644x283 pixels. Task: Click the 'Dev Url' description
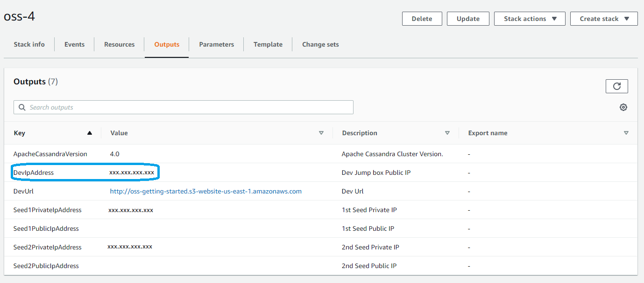point(353,191)
